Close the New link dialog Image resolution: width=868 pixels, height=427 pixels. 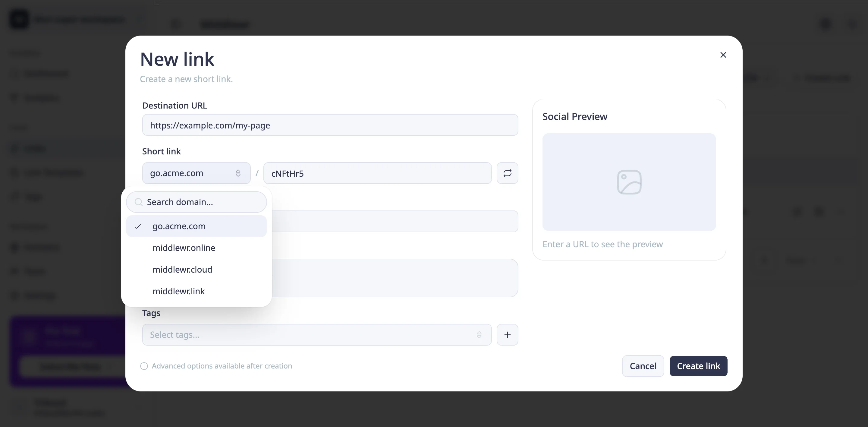click(x=723, y=55)
